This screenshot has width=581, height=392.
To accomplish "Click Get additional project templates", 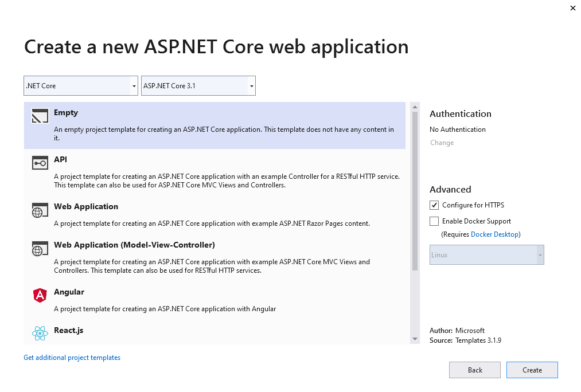I will [72, 357].
